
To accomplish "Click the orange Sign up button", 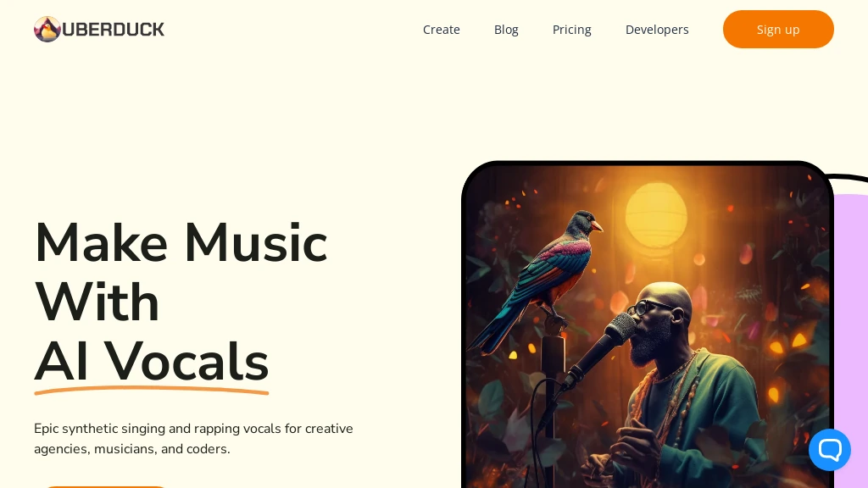I will tap(778, 30).
